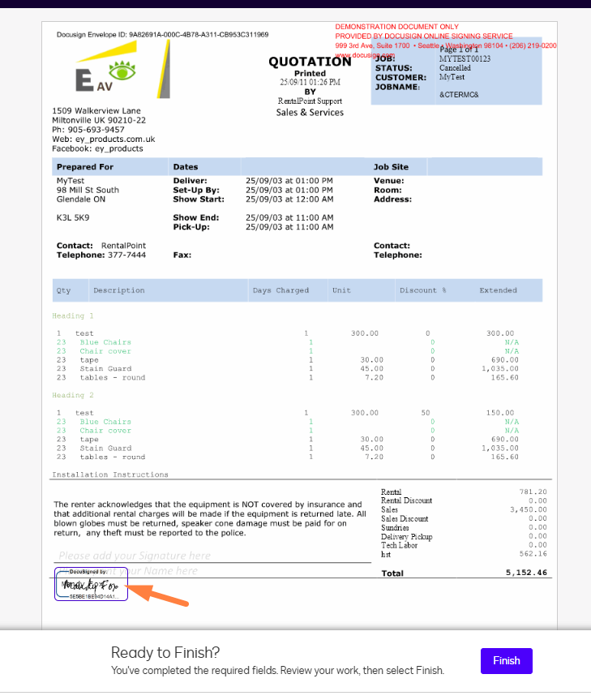Viewport: 591px width, 700px height.
Task: Click the discount value 50 in Heading 2
Action: pyautogui.click(x=426, y=413)
